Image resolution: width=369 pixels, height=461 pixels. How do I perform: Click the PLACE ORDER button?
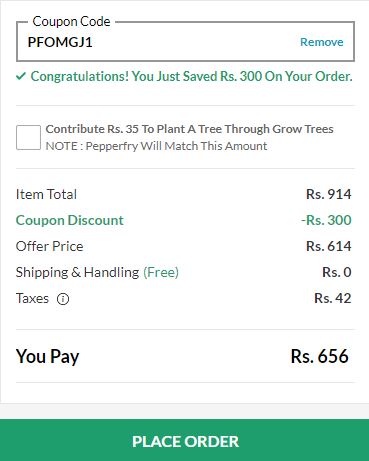click(185, 440)
